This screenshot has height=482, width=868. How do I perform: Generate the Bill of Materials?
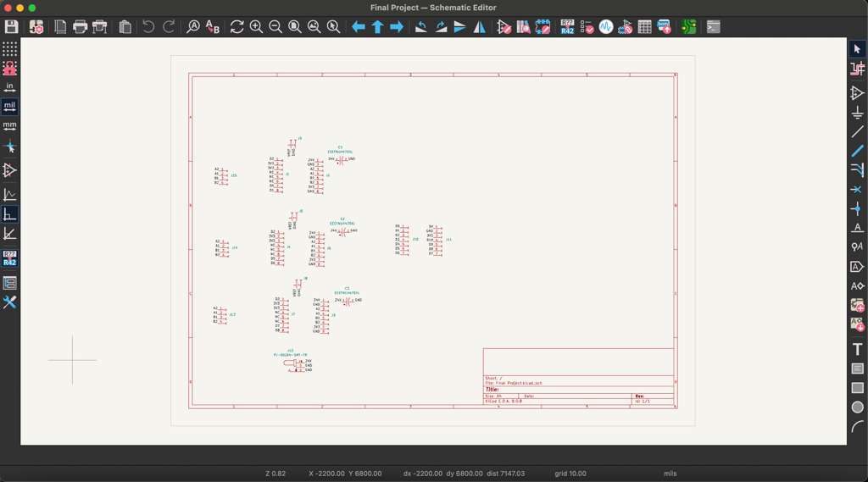(664, 26)
